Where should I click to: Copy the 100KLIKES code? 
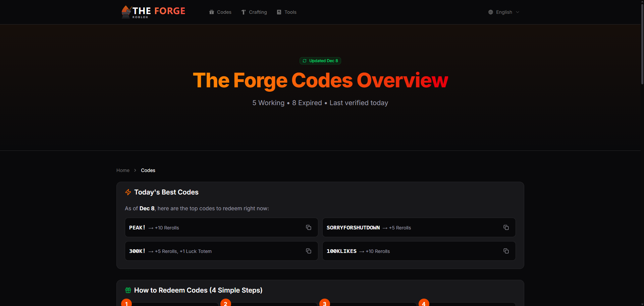click(506, 251)
